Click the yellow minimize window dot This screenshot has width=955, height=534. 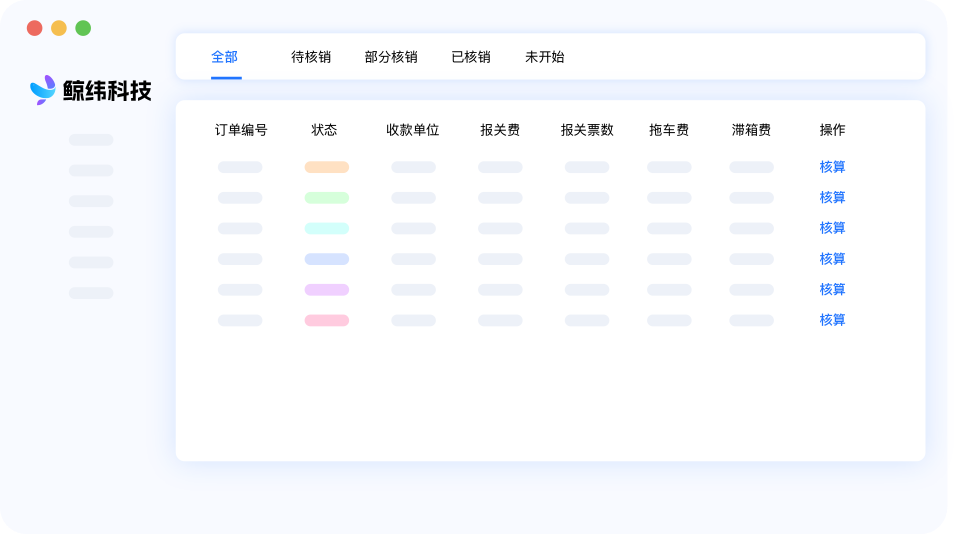[x=59, y=28]
